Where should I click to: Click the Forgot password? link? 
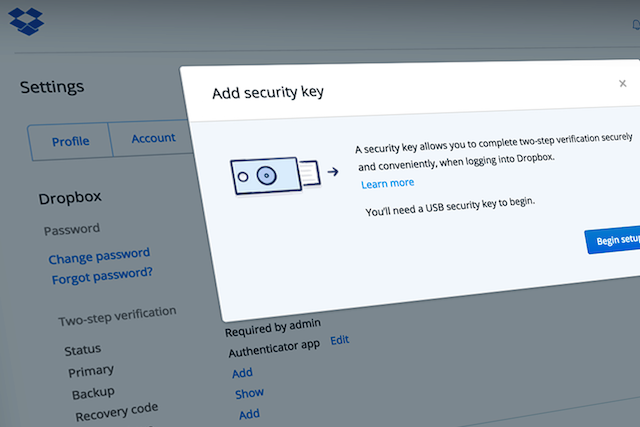pos(102,276)
